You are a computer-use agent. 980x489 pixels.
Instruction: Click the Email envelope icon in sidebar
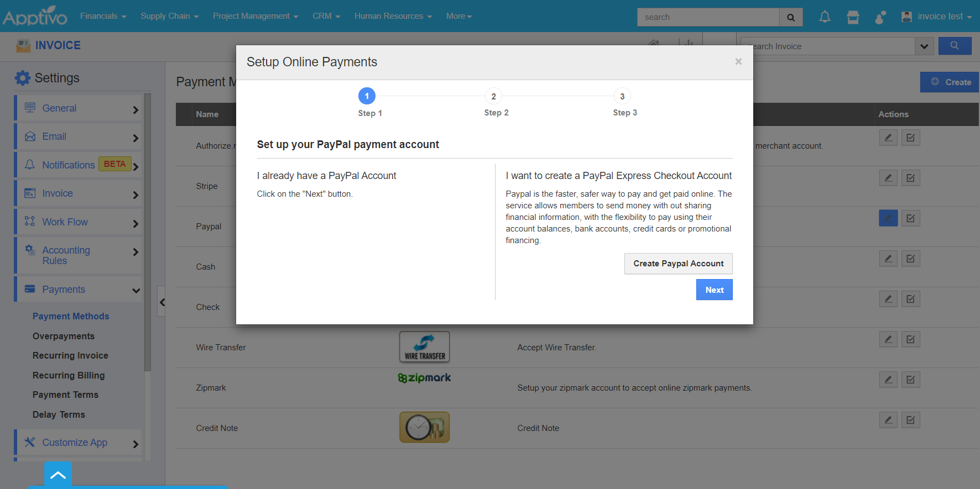point(30,136)
